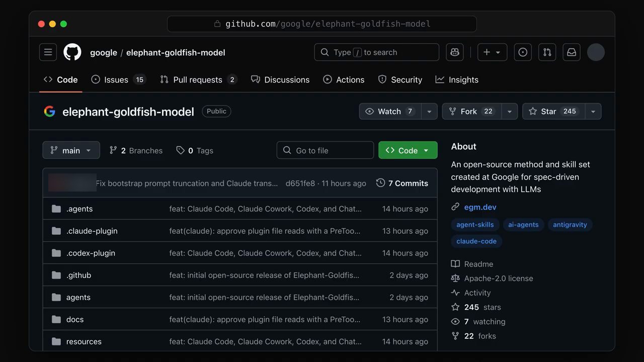Expand the Watch dropdown arrow
Viewport: 644px width, 362px height.
tap(429, 112)
